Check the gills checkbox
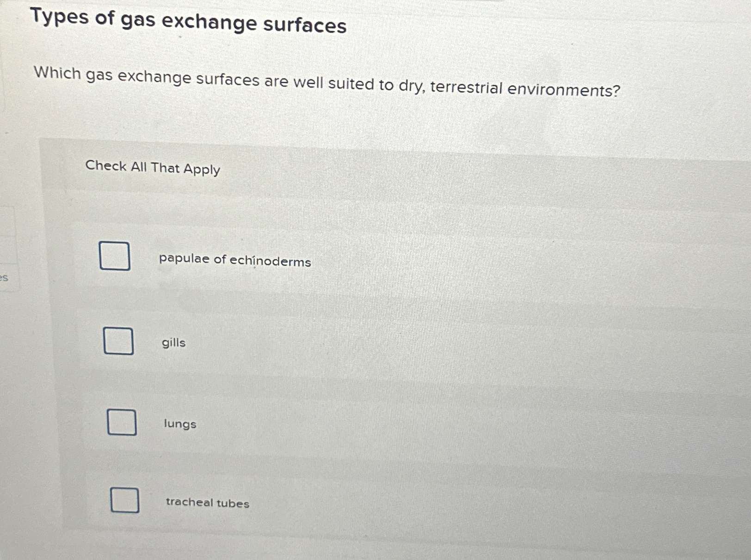The width and height of the screenshot is (751, 560). (x=118, y=342)
